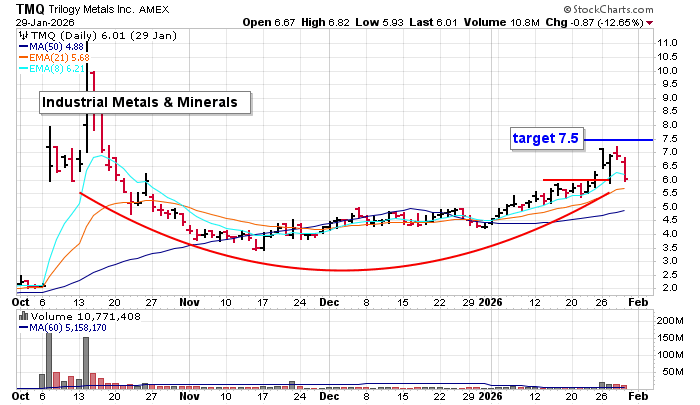Screen dimensions: 700x405
Task: Click the cyan EMA(8) legend line marker
Action: [x=24, y=68]
